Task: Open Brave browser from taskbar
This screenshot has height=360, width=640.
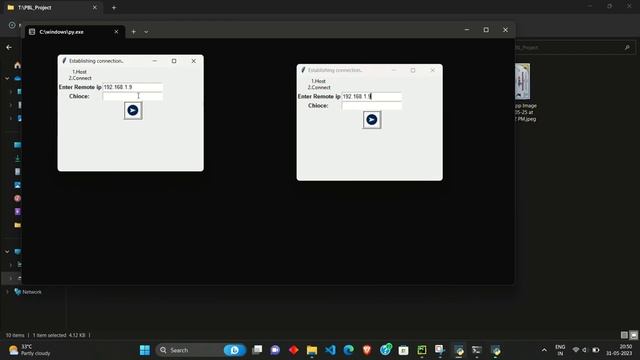Action: click(x=367, y=350)
